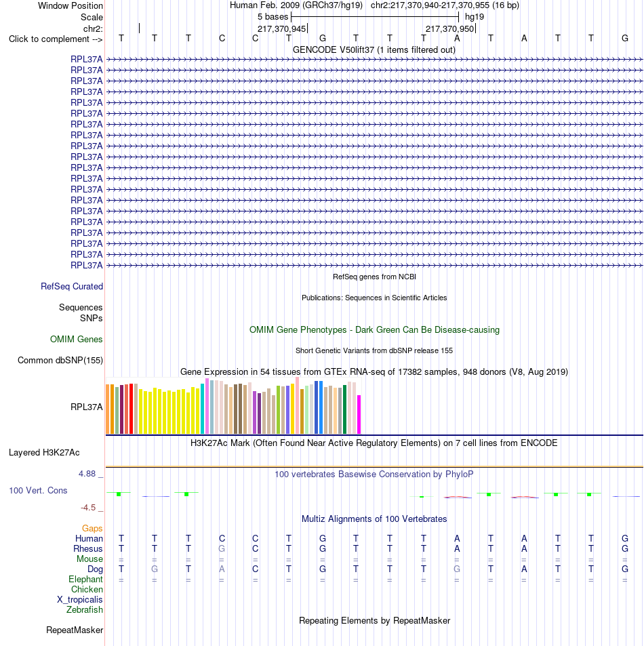Click the Layered H3K27Ac side label
The height and width of the screenshot is (646, 644).
[x=44, y=453]
